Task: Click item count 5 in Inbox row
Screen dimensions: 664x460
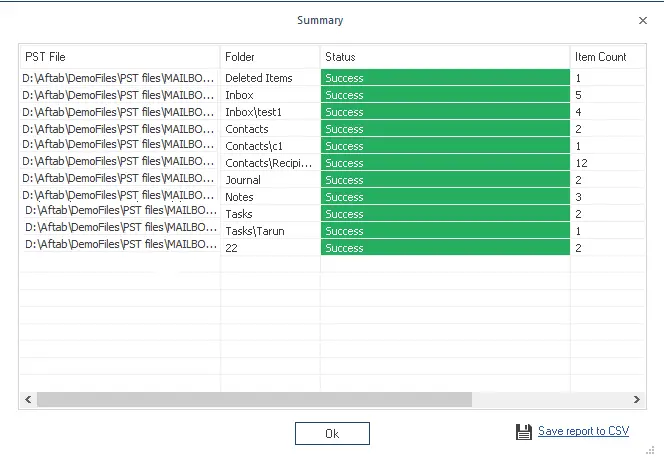Action: tap(578, 95)
